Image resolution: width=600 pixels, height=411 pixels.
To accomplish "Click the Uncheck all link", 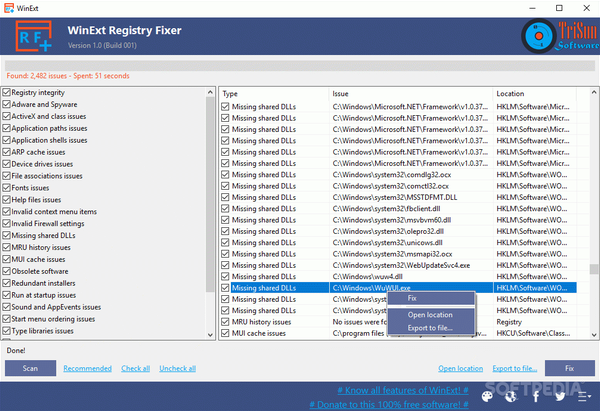I will coord(178,368).
